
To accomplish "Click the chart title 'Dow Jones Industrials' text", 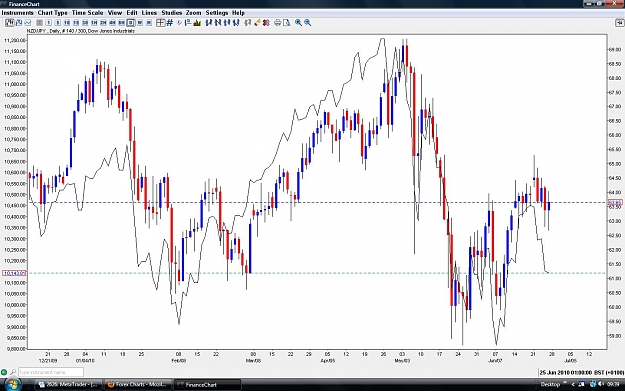I will [x=111, y=31].
